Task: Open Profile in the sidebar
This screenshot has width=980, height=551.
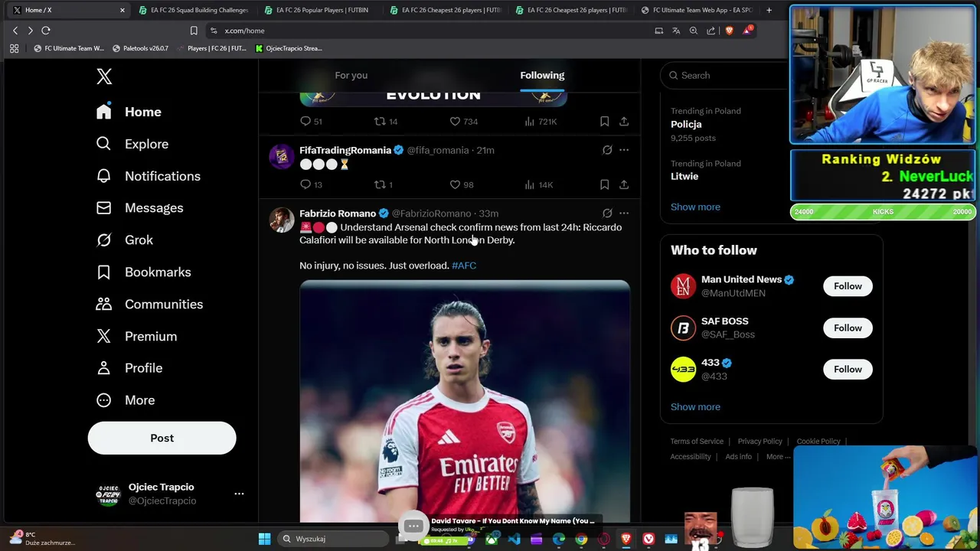Action: (129, 368)
